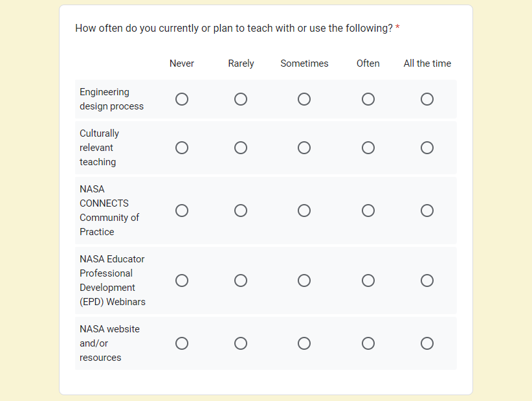
Task: Pick Often for Culturally relevant teaching
Action: click(368, 148)
